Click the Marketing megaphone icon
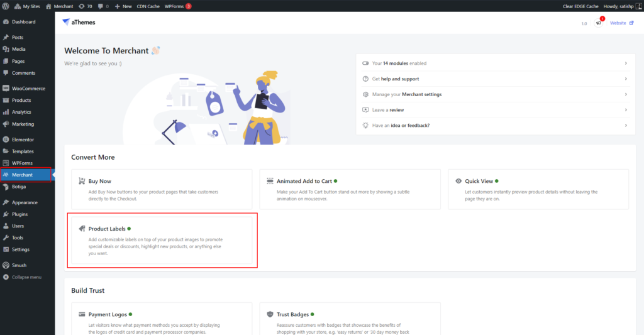This screenshot has width=644, height=335. coord(6,124)
